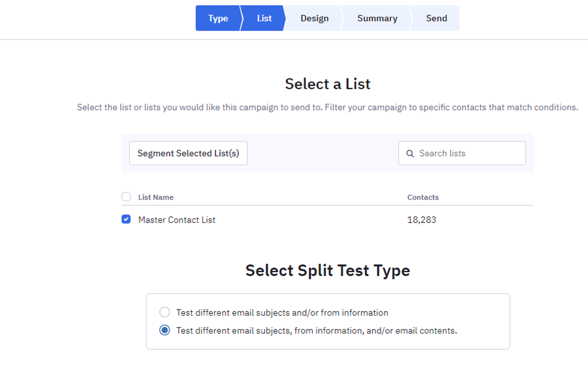Click the Select a List heading

click(327, 83)
